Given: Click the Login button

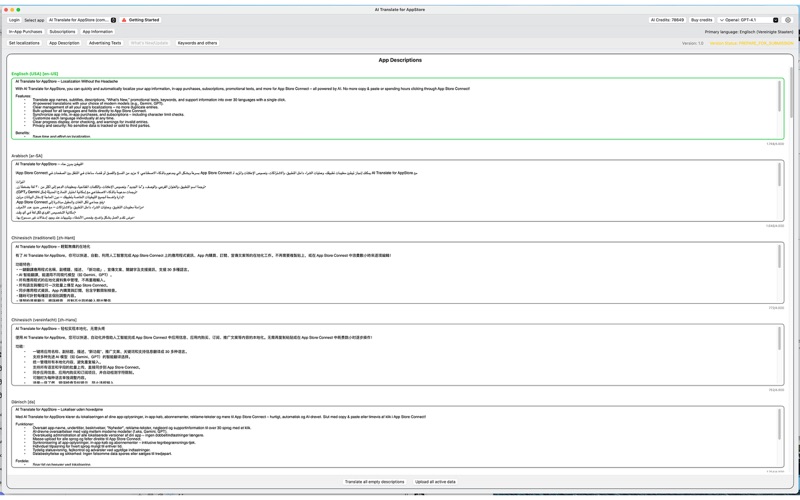Looking at the screenshot, I should coord(14,20).
